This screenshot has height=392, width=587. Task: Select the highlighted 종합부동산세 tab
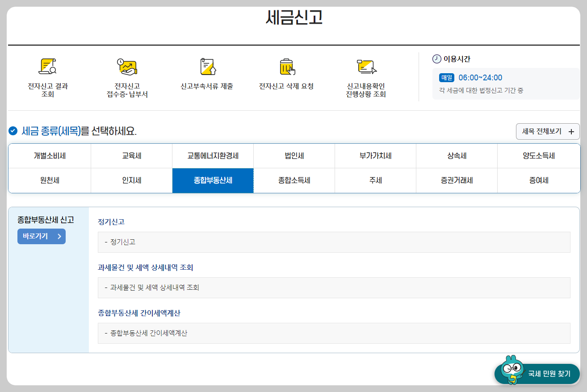coord(213,181)
